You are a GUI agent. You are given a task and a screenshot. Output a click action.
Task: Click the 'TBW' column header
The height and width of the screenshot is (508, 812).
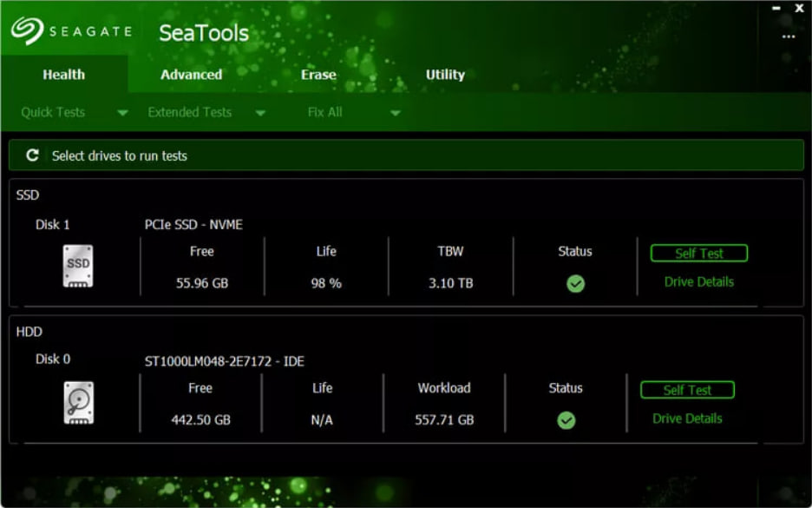(450, 252)
